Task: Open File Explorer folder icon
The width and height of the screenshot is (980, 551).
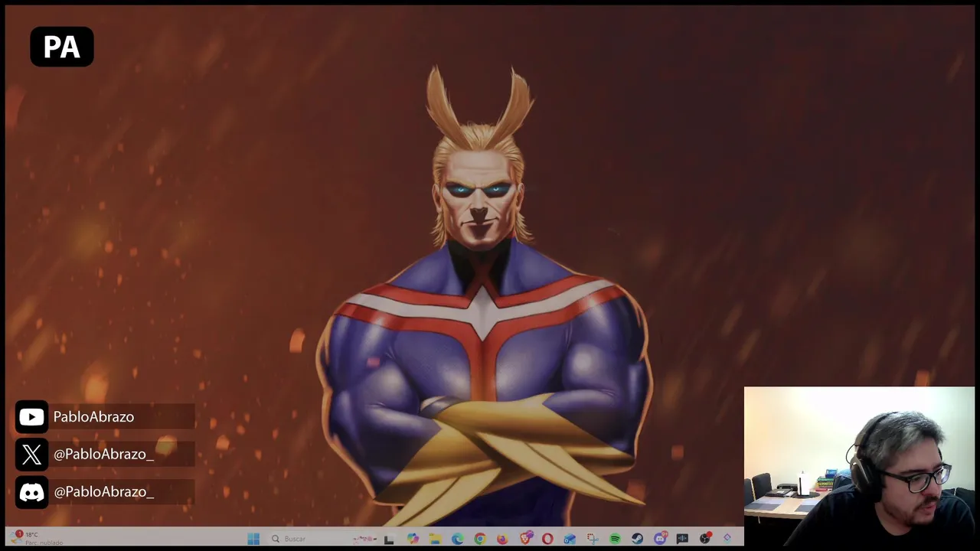Action: click(x=435, y=539)
